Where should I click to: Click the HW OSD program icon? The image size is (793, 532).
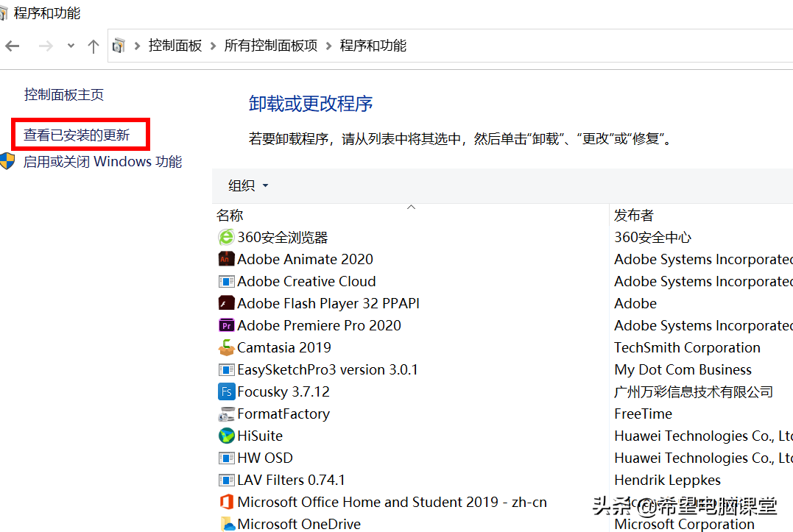coord(226,458)
